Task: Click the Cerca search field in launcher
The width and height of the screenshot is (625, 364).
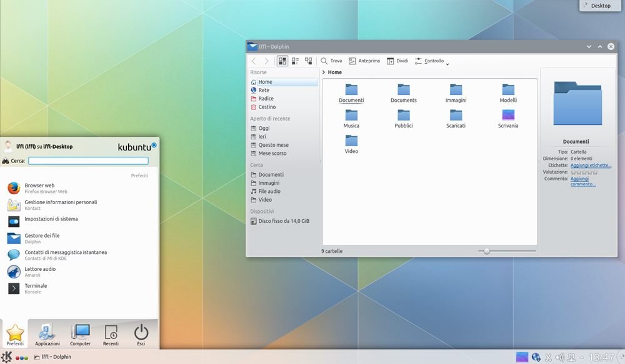Action: coord(88,161)
